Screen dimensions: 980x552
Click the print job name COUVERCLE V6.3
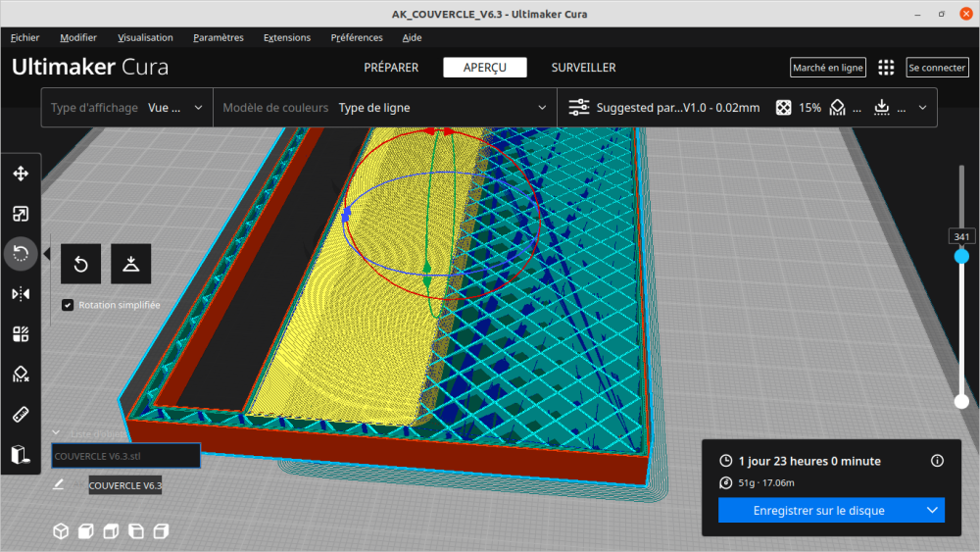point(125,485)
